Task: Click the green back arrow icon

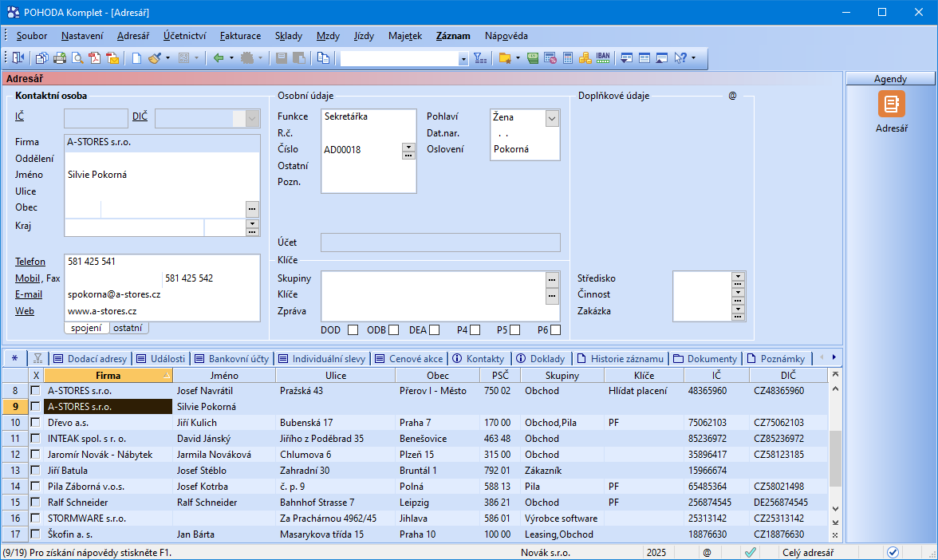Action: point(219,58)
